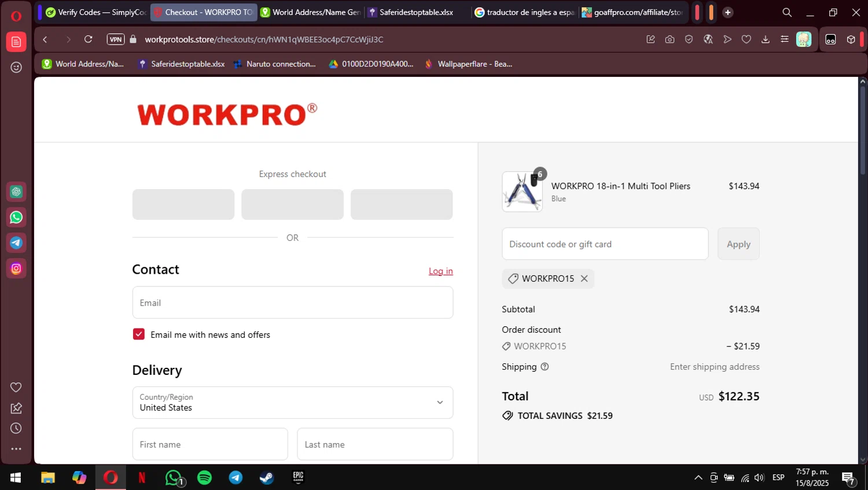Open WhatsApp in the Opera sidebar
868x490 pixels.
tap(16, 218)
